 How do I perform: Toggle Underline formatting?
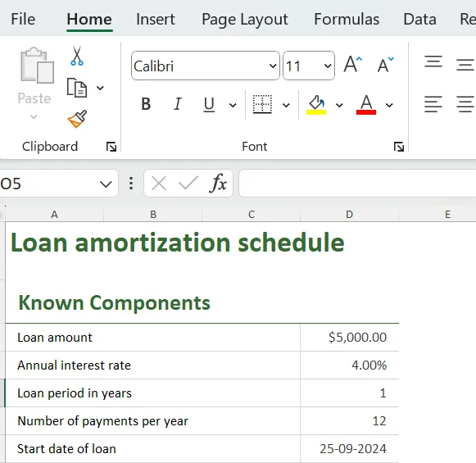click(x=209, y=104)
